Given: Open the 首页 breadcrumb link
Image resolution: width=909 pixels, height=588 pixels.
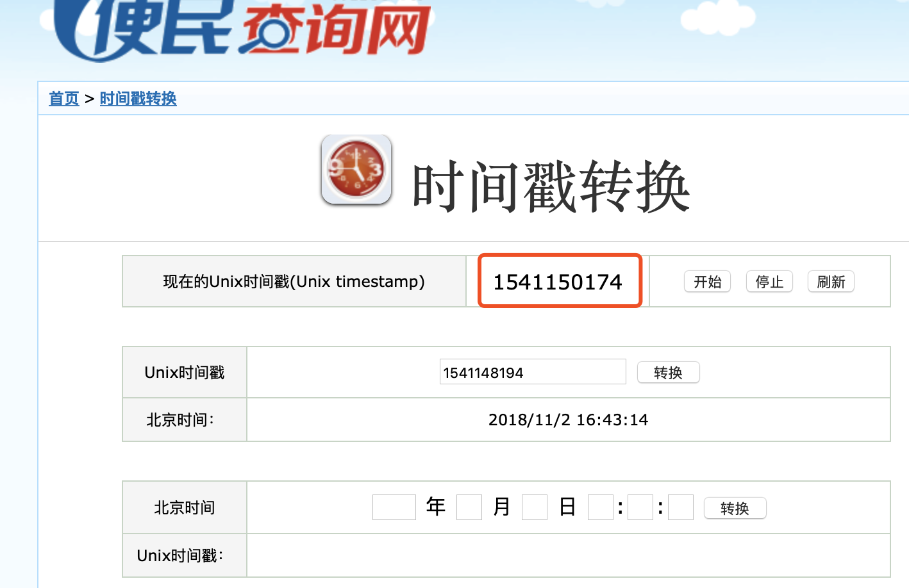Looking at the screenshot, I should click(x=64, y=99).
